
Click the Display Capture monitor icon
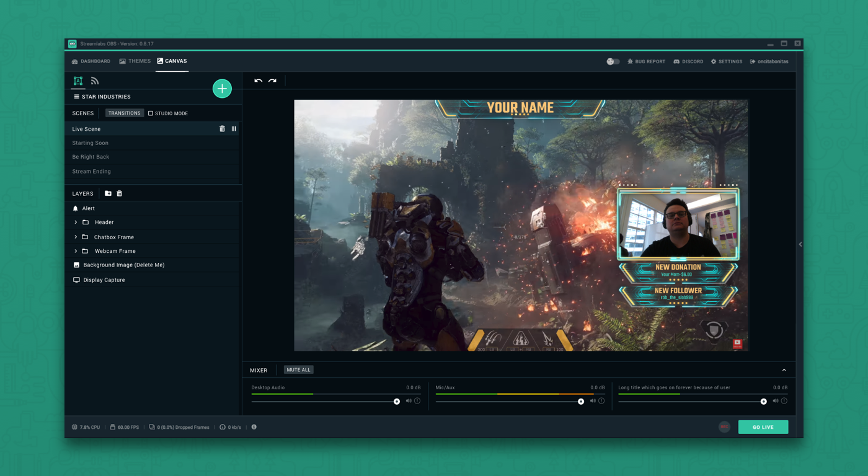[x=76, y=280]
